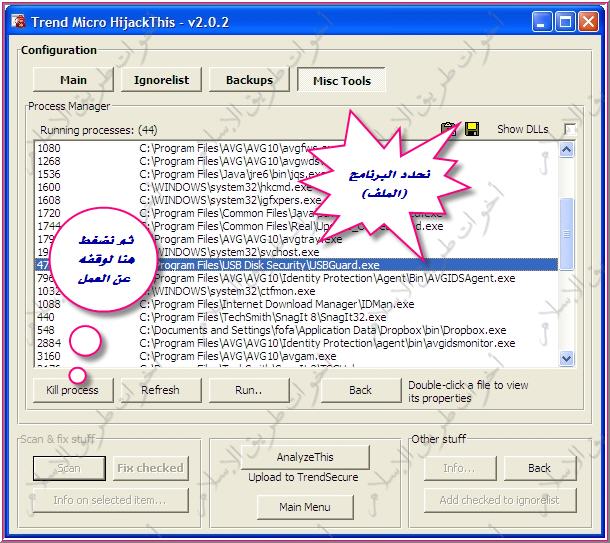
Task: Click the disabled Scan button
Action: tap(69, 468)
